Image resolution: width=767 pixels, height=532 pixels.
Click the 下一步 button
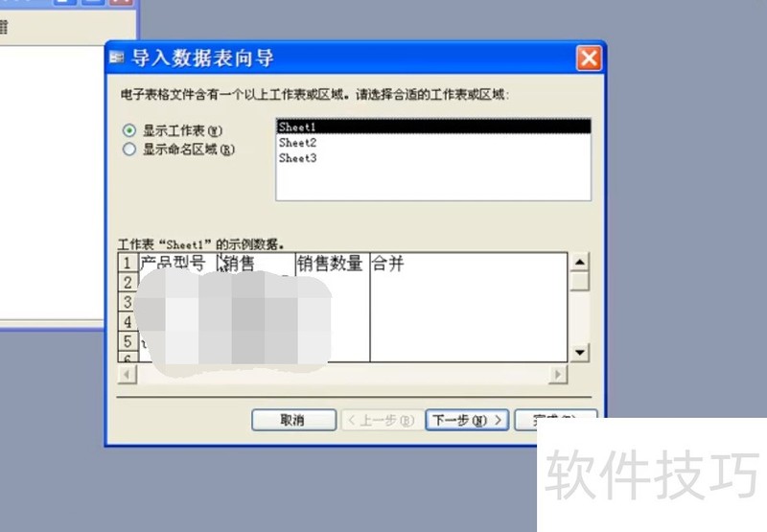click(467, 420)
